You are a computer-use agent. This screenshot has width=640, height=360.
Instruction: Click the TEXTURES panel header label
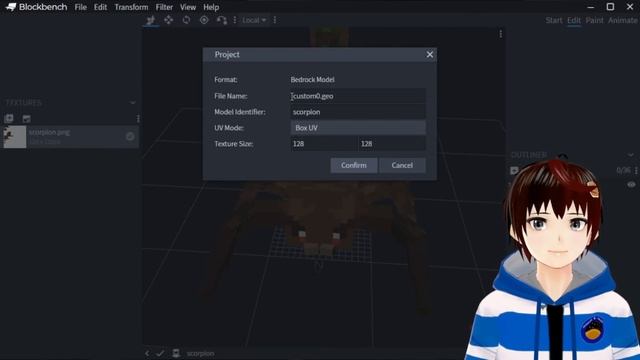click(x=24, y=103)
